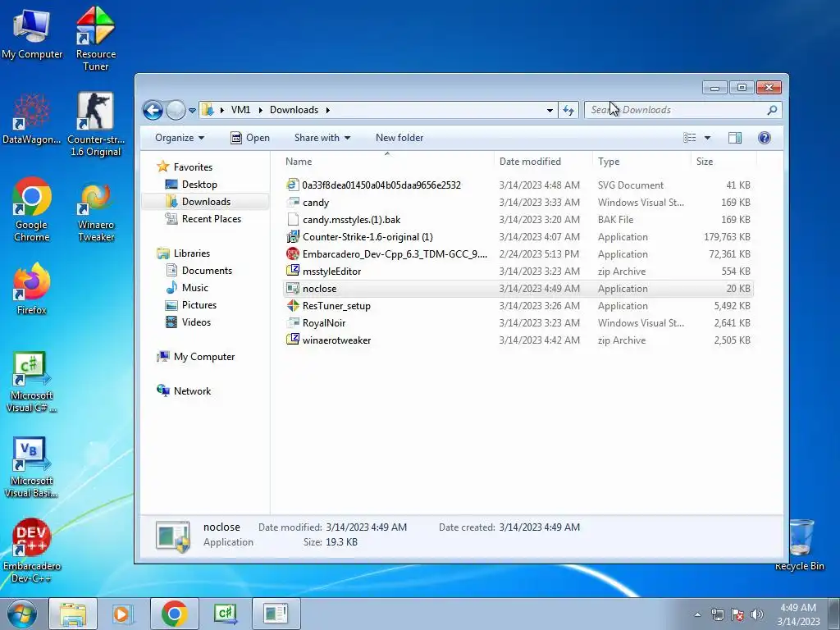The height and width of the screenshot is (630, 840).
Task: Select the 0a33f8dea01450a04b05daa9656e2532 SVG file
Action: (x=518, y=185)
